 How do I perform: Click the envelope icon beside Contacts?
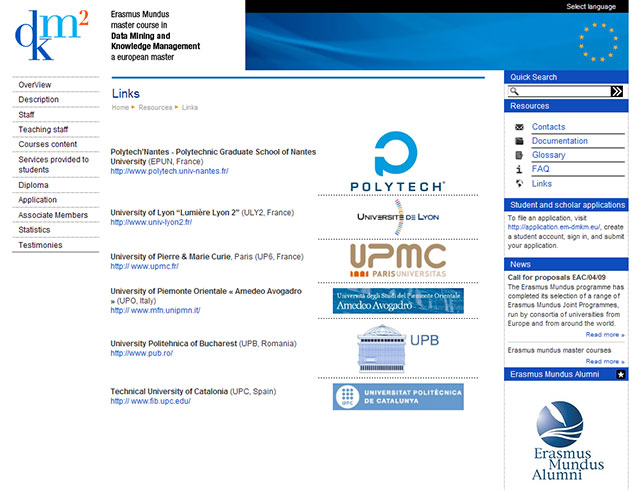pyautogui.click(x=519, y=127)
